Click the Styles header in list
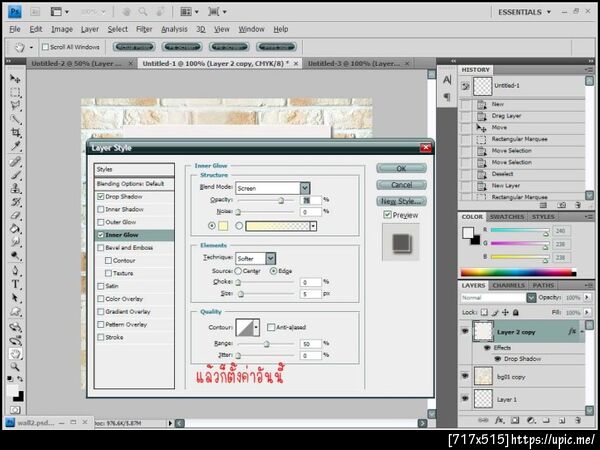This screenshot has width=600, height=450. [x=134, y=169]
